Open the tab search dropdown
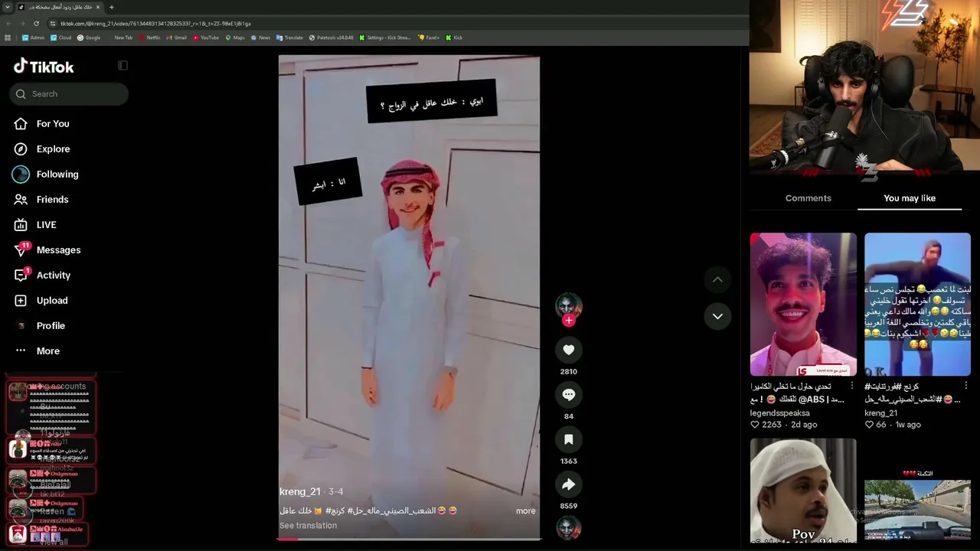The image size is (980, 551). [x=7, y=7]
